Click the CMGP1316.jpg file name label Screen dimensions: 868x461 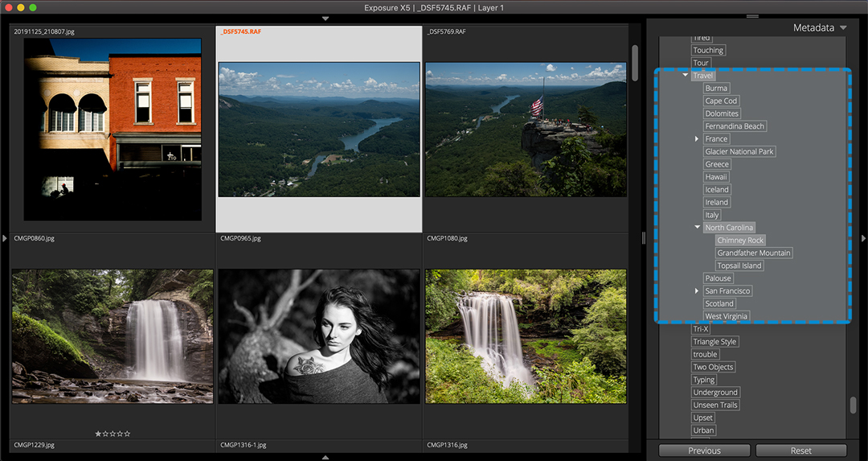pyautogui.click(x=448, y=445)
